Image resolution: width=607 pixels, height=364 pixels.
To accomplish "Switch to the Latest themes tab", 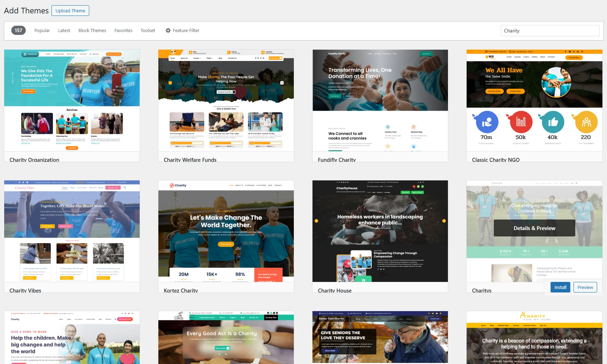I will pyautogui.click(x=64, y=31).
